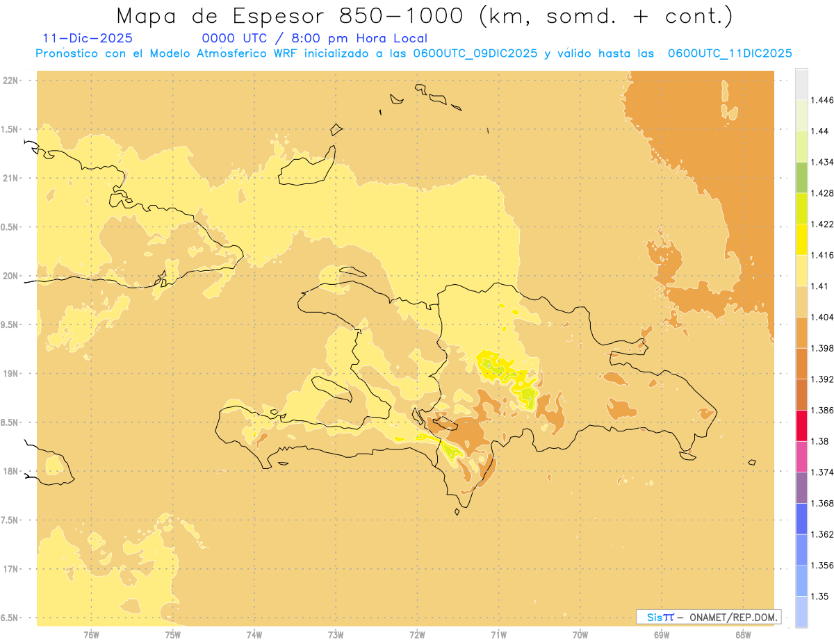Click the 17N latitude label

pyautogui.click(x=10, y=569)
